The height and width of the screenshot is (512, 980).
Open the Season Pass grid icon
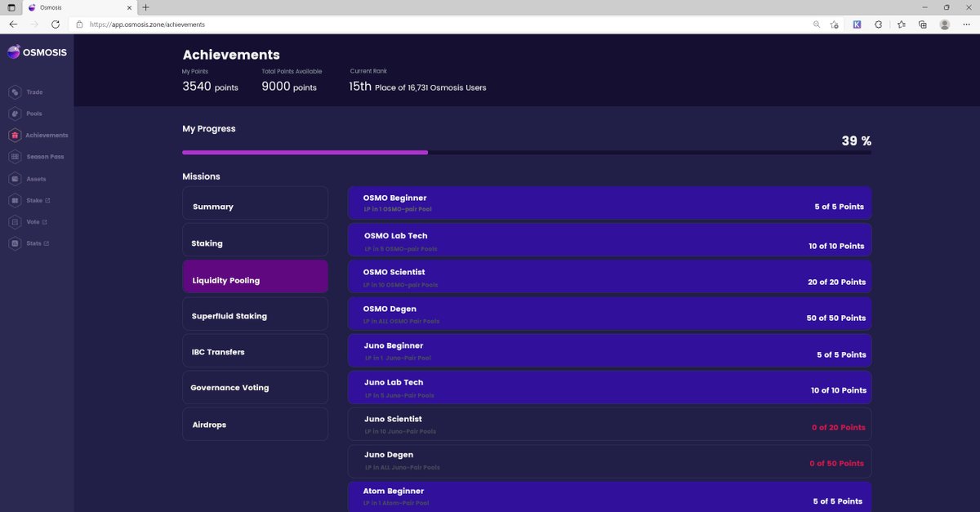pyautogui.click(x=15, y=157)
